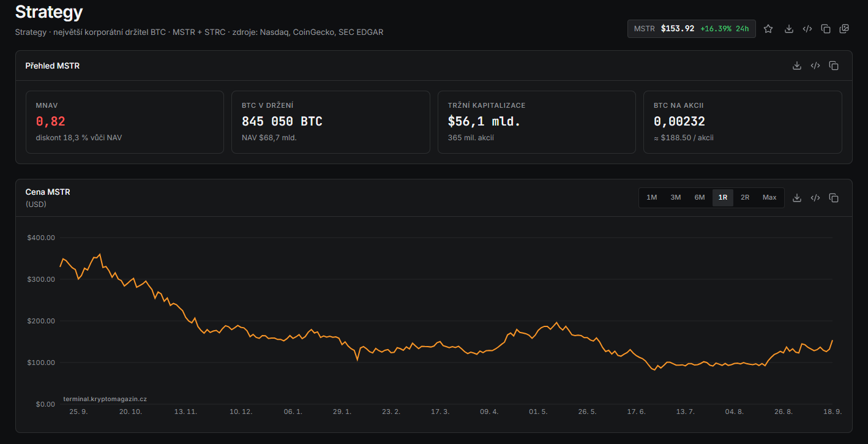Screen dimensions: 868x444
Task: Switch chart range to 3M
Action: coord(676,197)
